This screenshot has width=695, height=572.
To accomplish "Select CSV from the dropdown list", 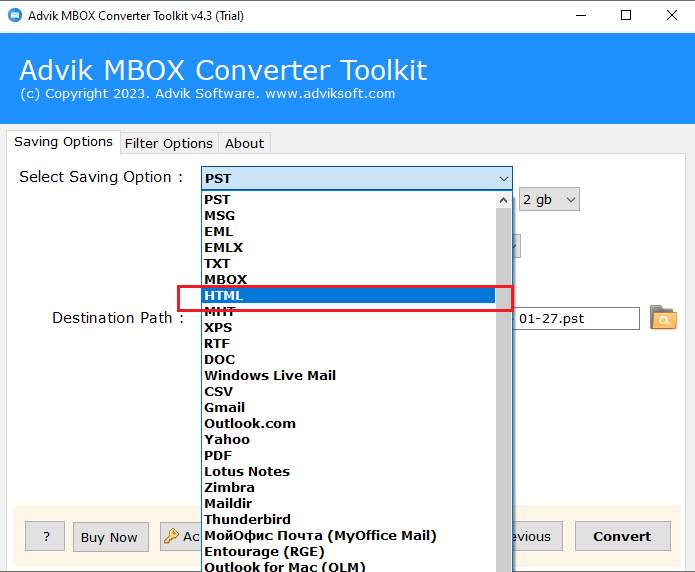I will click(x=349, y=392).
